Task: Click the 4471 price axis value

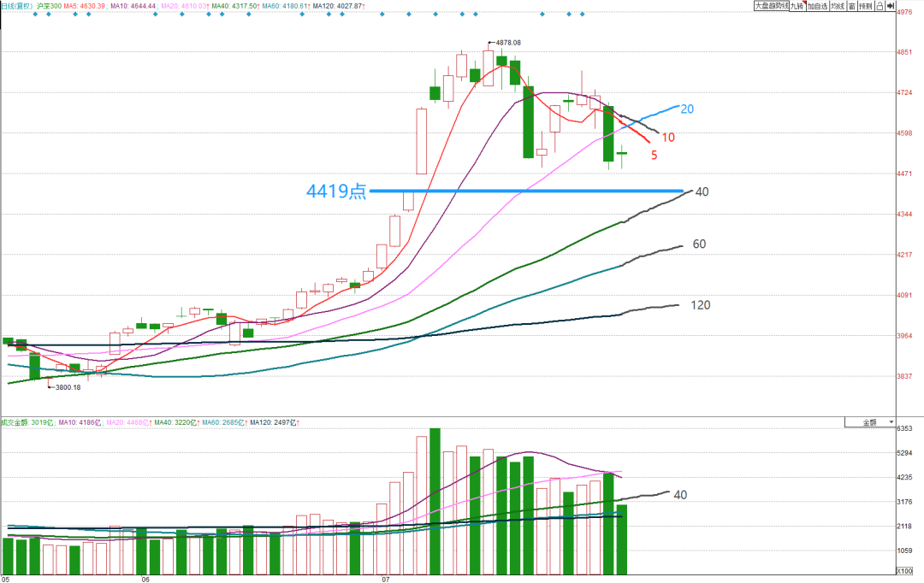Action: coord(904,174)
